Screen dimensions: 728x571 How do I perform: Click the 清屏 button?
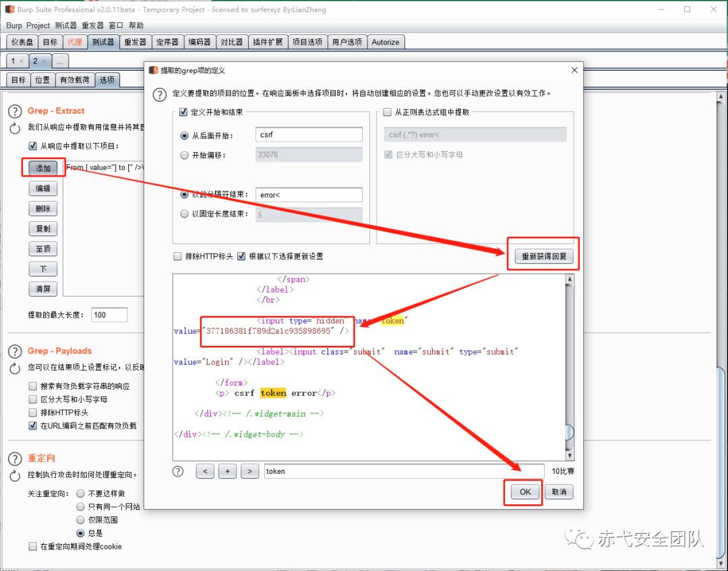43,289
